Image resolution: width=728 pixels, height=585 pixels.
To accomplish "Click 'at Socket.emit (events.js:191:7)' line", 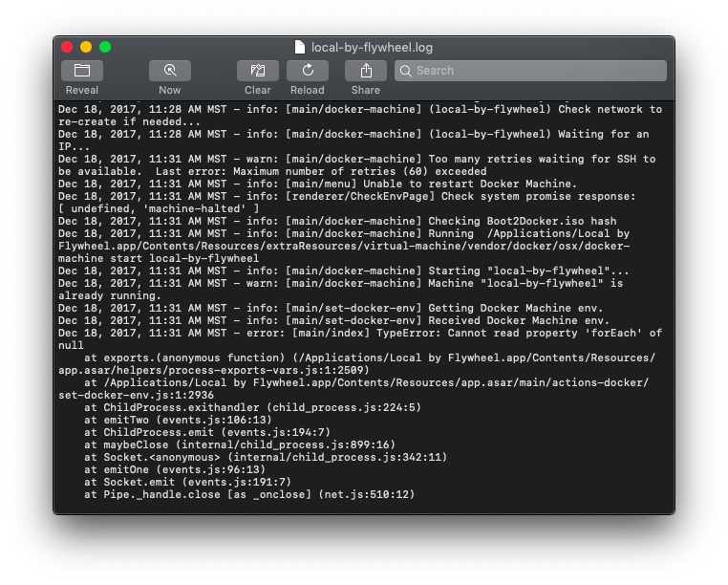I will 187,483.
